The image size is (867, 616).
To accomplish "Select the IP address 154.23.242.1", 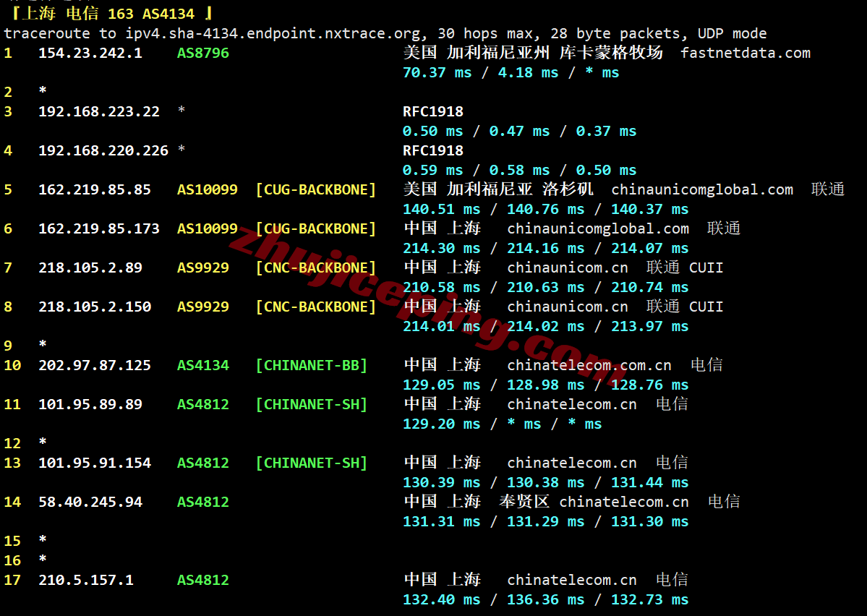I will coord(90,53).
